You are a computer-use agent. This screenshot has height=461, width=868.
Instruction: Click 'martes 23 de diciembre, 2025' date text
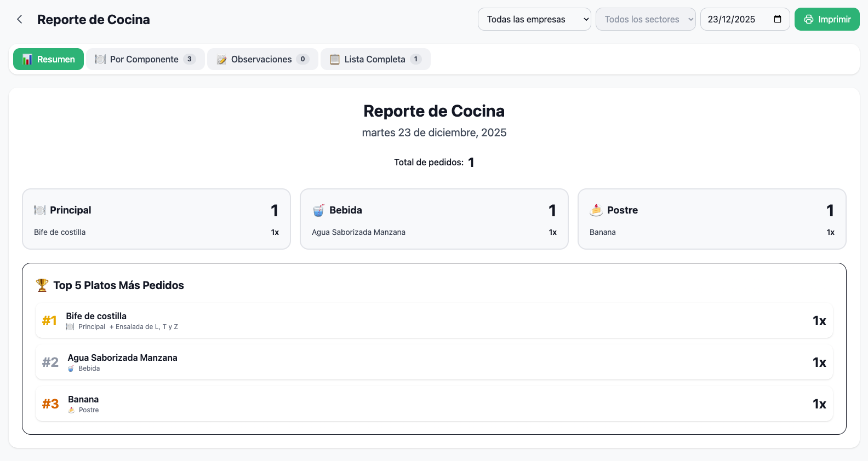(434, 132)
